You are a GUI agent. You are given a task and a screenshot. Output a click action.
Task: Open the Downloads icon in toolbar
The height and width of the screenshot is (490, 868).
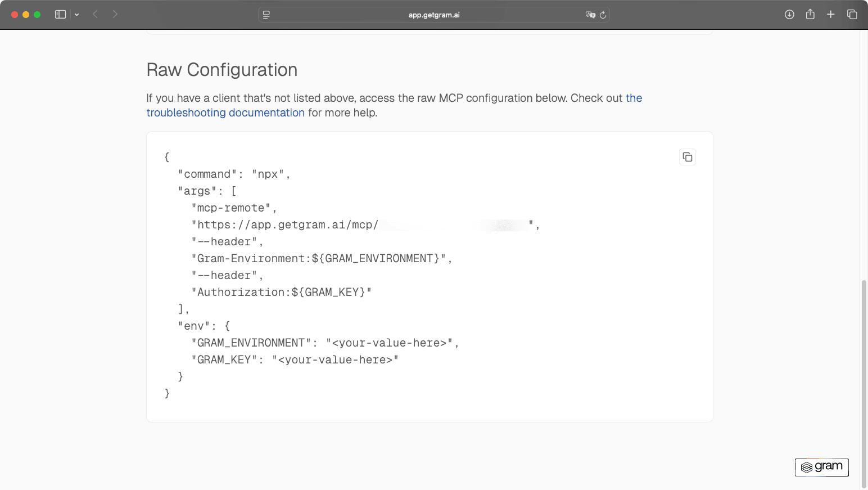(789, 14)
